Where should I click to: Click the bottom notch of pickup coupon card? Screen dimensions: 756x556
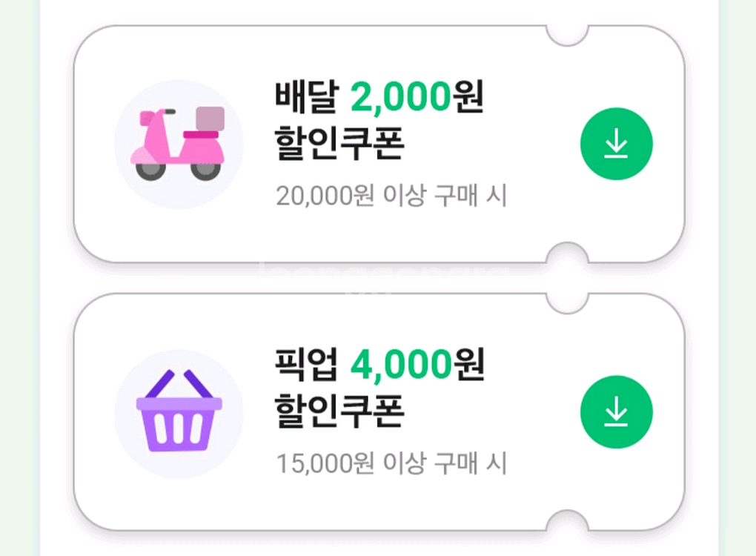(x=567, y=523)
